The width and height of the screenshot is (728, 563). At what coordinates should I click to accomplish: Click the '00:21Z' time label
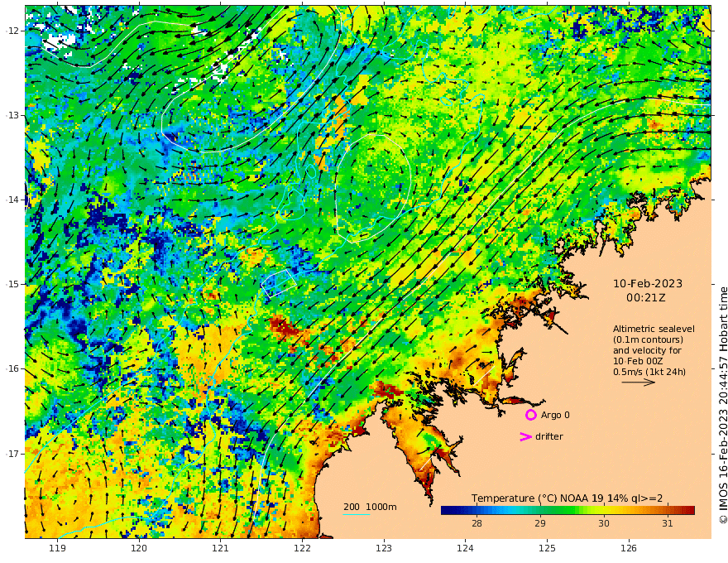pos(646,297)
